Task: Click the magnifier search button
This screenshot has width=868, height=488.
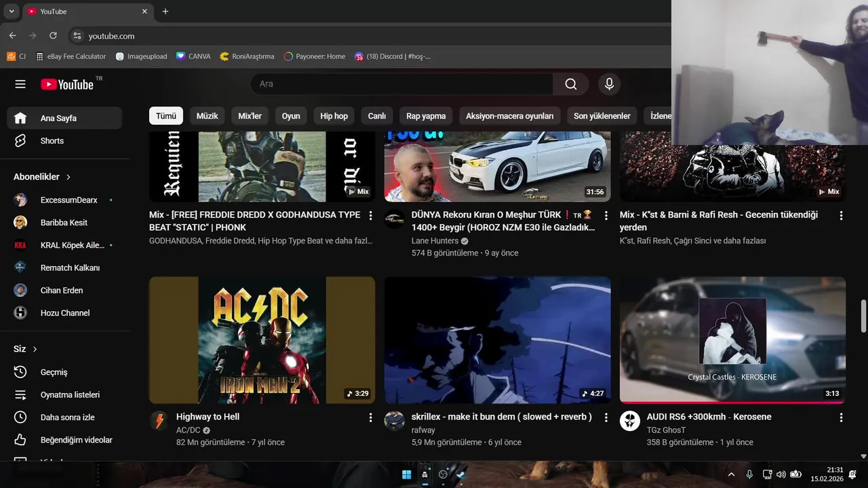Action: pos(571,84)
